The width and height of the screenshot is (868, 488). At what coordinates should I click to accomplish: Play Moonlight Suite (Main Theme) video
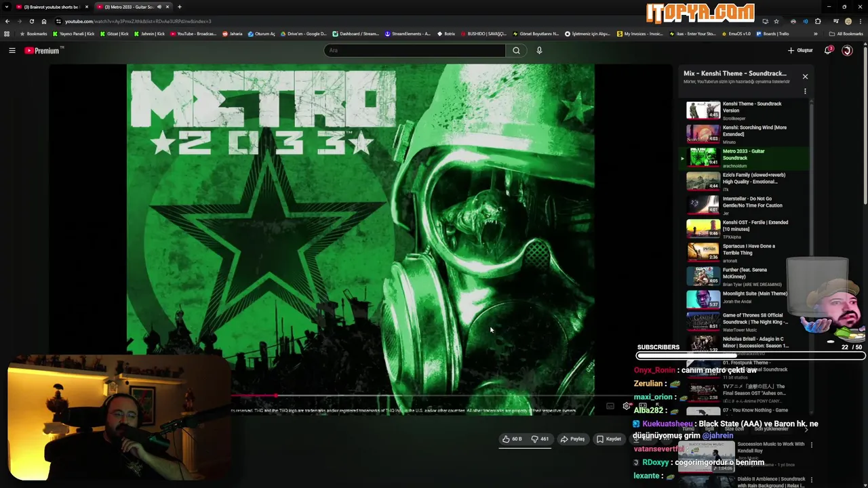[745, 298]
